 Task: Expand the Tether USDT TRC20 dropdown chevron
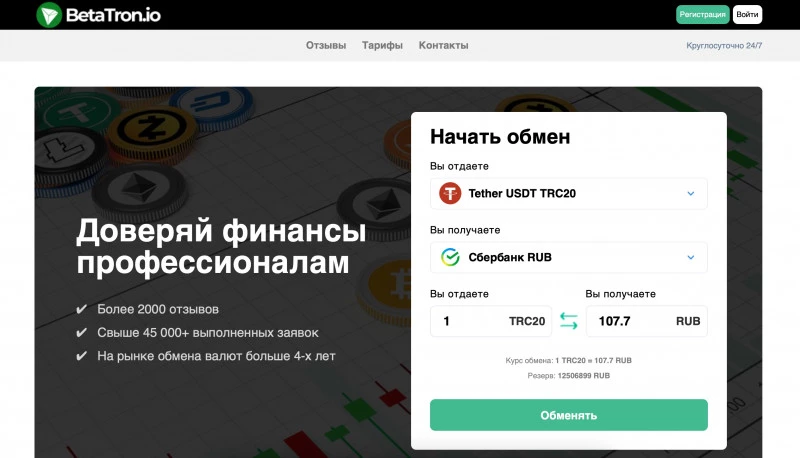point(690,193)
